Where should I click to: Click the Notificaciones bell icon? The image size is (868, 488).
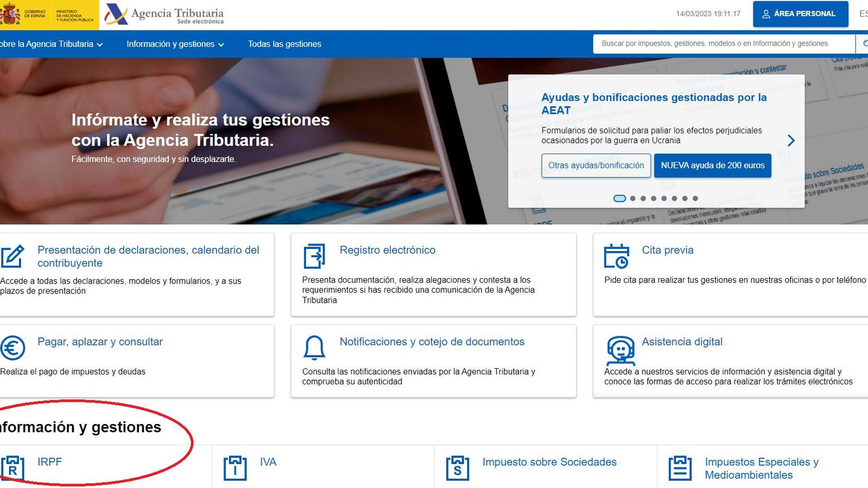point(314,348)
